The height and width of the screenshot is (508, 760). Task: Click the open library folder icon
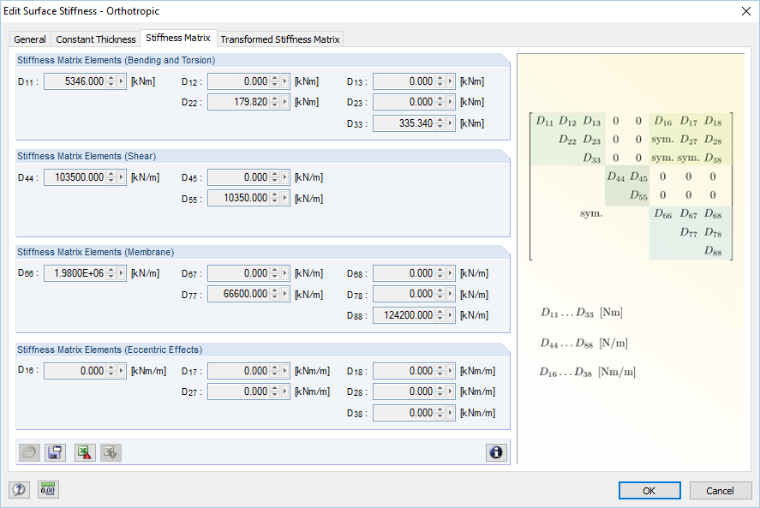[29, 453]
